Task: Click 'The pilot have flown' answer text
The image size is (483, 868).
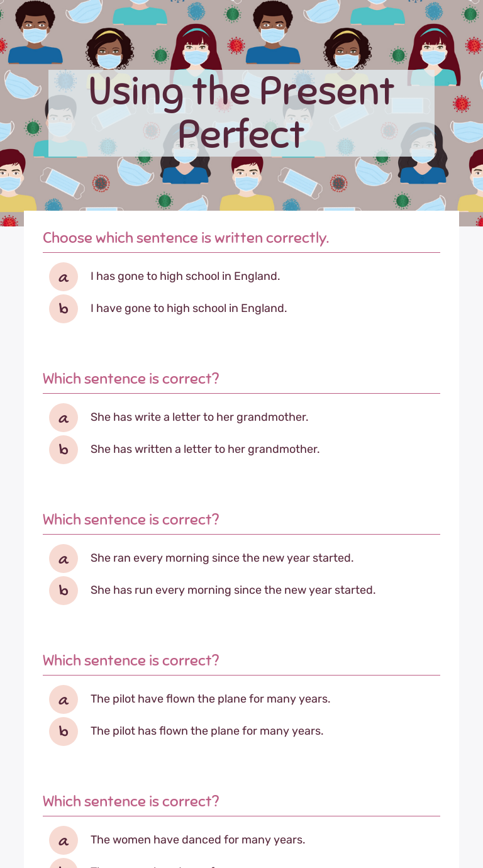Action: tap(210, 699)
